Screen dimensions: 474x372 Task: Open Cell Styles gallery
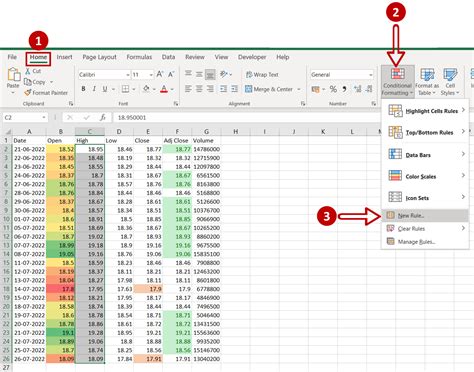point(450,82)
